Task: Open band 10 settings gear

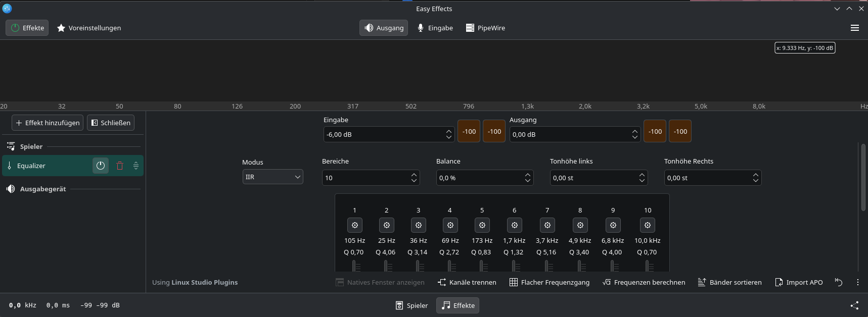Action: coord(648,225)
